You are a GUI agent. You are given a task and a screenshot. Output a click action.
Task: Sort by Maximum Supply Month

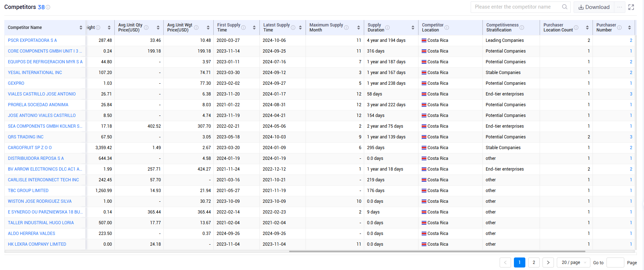click(x=358, y=28)
